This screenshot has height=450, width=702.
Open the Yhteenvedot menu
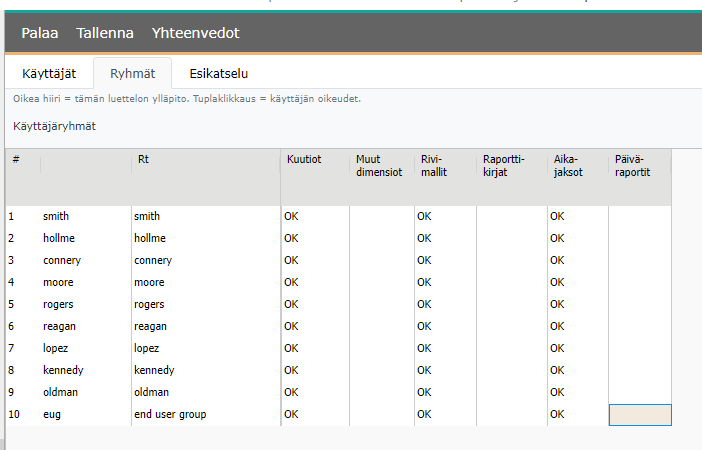195,33
